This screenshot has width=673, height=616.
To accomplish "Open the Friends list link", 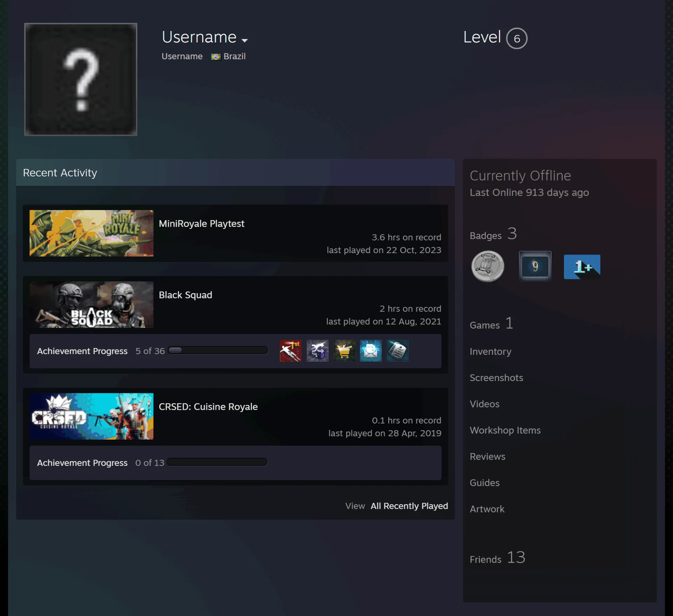I will (497, 557).
